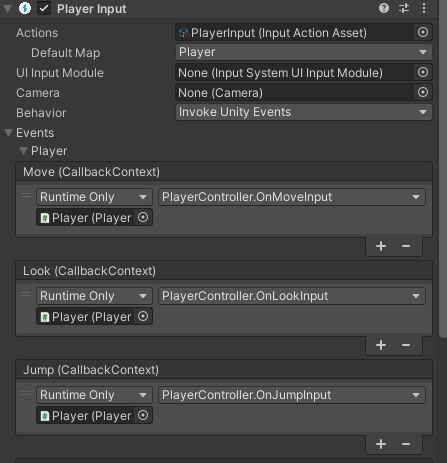Viewport: 447px width, 463px height.
Task: Open the Default Map dropdown
Action: [304, 52]
